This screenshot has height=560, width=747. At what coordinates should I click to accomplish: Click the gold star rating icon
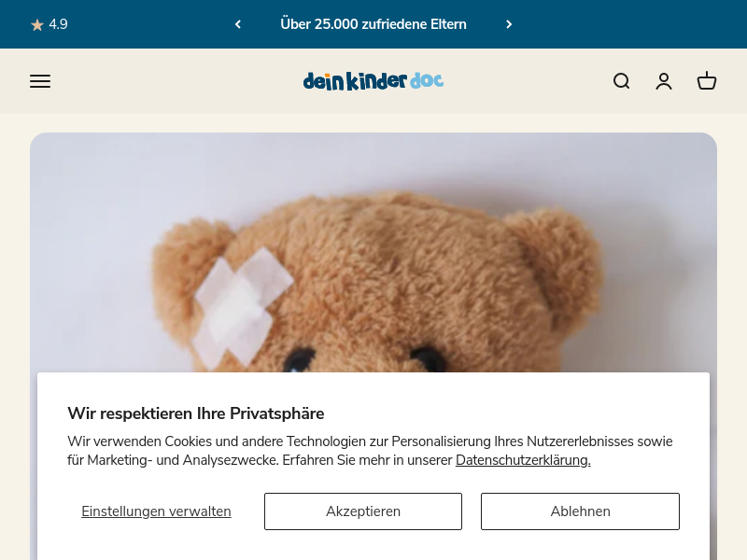[x=37, y=25]
